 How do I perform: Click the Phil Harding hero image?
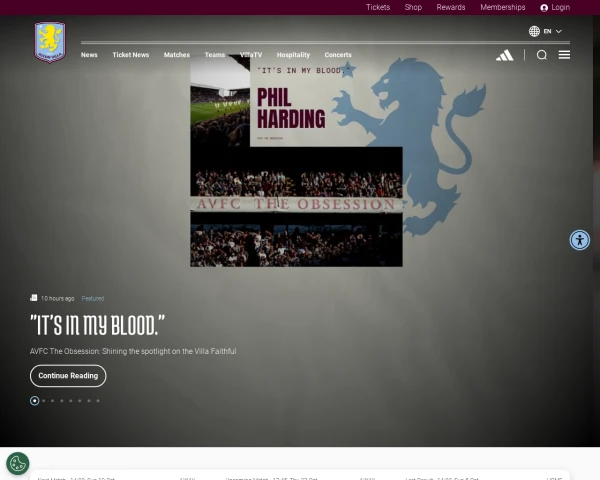pyautogui.click(x=296, y=161)
